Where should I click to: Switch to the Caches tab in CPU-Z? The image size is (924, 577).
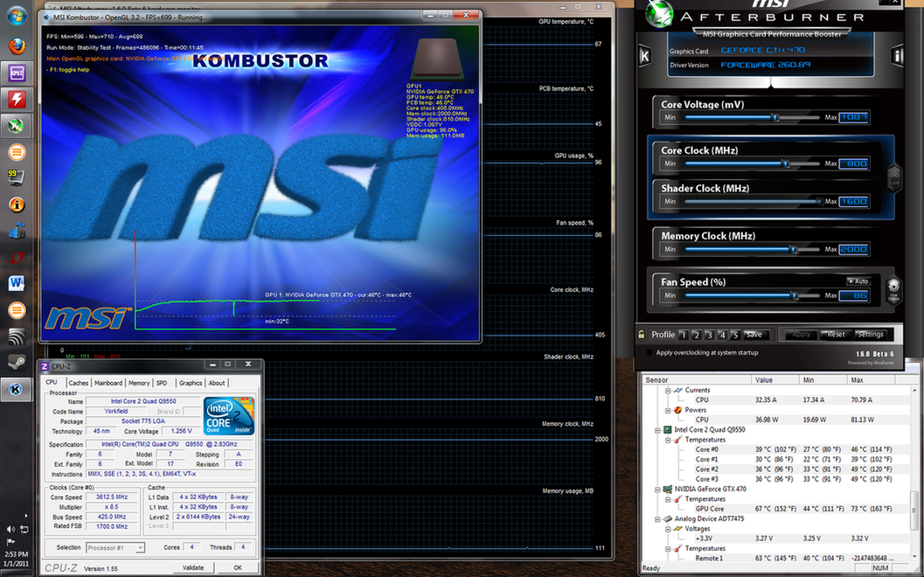tap(79, 383)
